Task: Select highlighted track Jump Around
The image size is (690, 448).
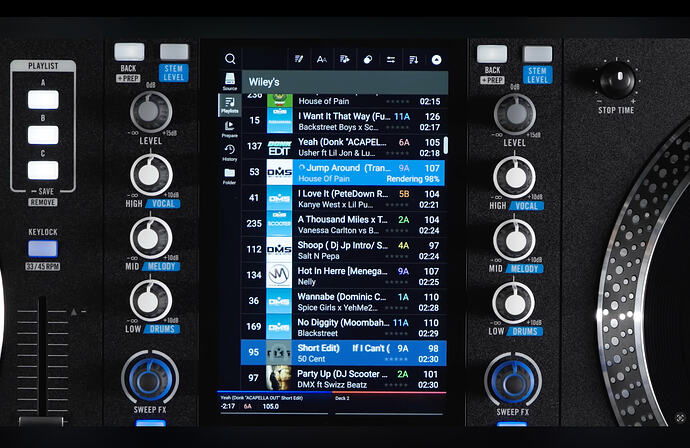Action: pos(344,173)
